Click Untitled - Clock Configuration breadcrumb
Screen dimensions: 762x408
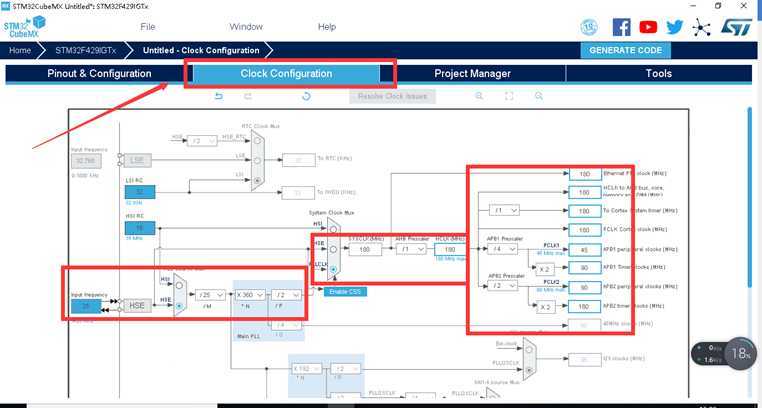point(201,51)
